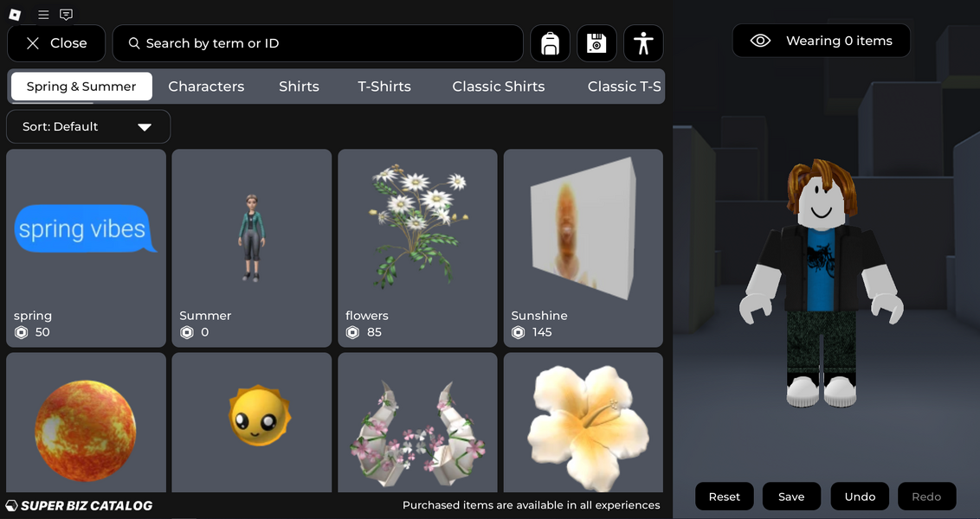
Task: Select the spring vibes bubble item
Action: pos(87,248)
